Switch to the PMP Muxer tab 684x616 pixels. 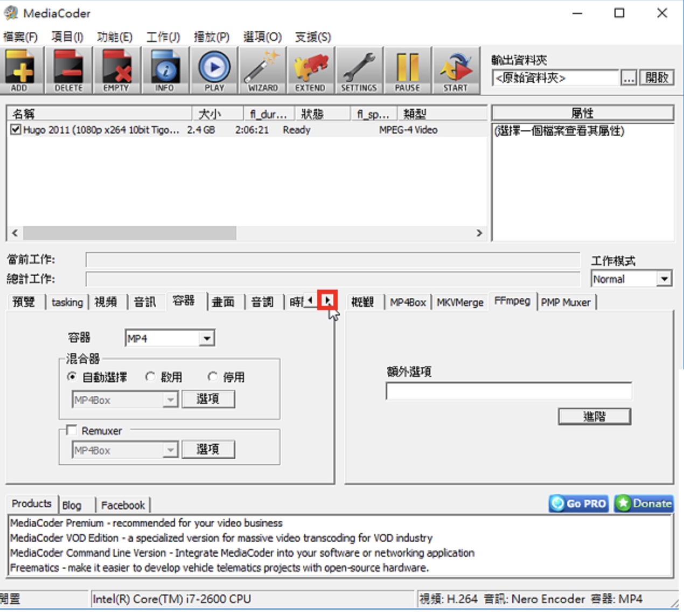pos(566,302)
